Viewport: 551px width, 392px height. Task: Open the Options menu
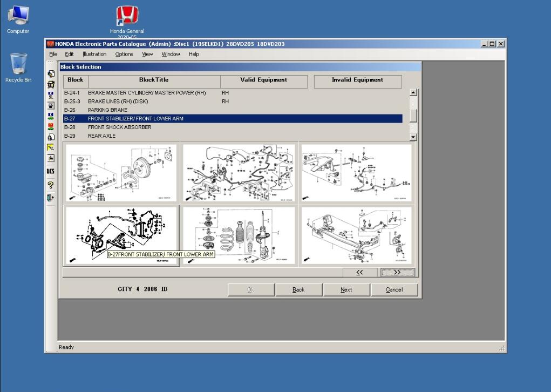click(124, 54)
